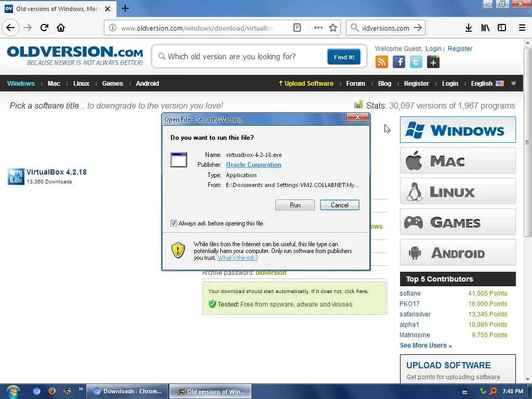Cancel the Open File security warning
The height and width of the screenshot is (399, 532).
point(339,205)
